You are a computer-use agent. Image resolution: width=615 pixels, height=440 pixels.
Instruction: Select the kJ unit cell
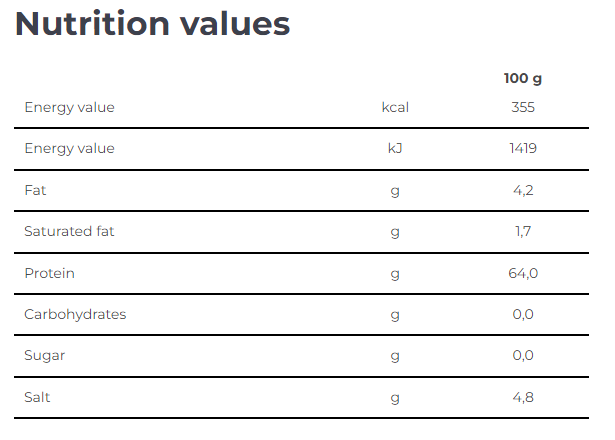(395, 148)
